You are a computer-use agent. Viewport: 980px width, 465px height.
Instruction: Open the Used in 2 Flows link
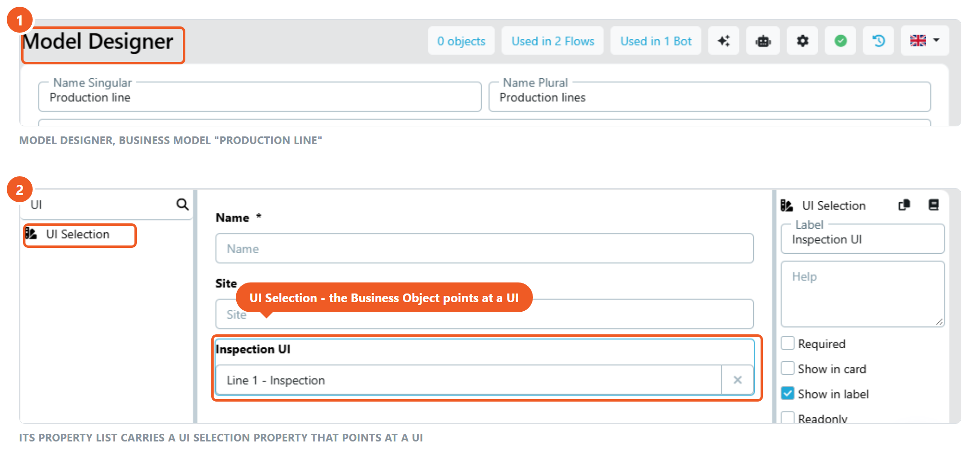pos(553,41)
